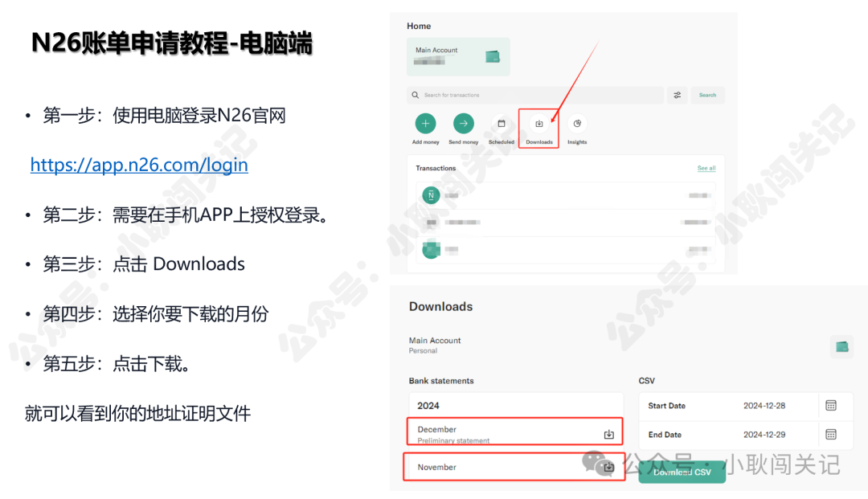Open the transaction with N avatar
This screenshot has width=868, height=499.
565,195
